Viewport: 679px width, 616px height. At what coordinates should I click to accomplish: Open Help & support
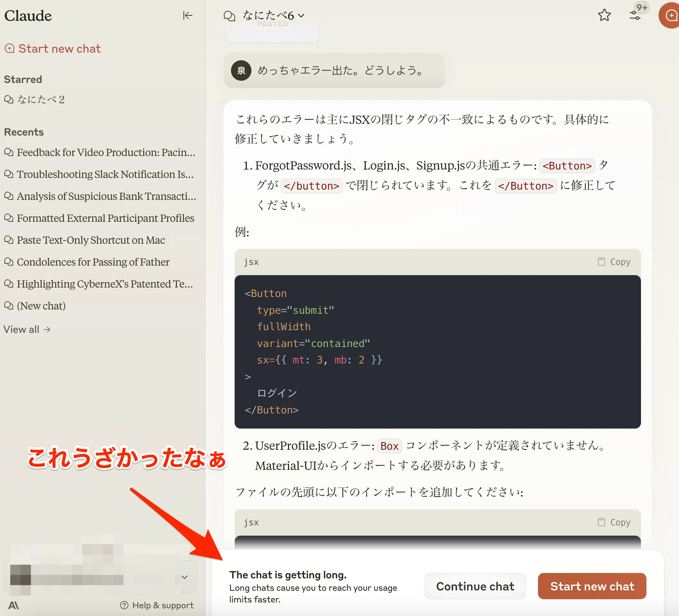point(157,605)
